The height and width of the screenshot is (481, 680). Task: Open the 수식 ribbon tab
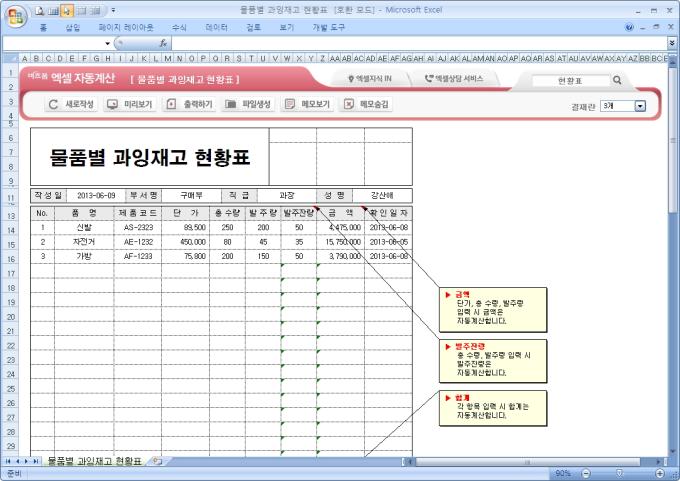point(179,27)
